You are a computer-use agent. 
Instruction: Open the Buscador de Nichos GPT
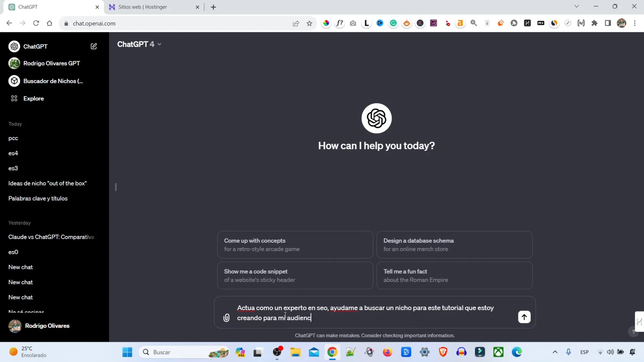[53, 81]
